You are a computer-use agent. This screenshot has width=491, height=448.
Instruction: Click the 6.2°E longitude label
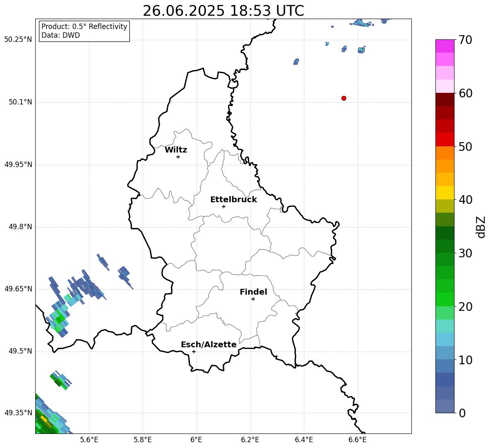click(x=250, y=440)
